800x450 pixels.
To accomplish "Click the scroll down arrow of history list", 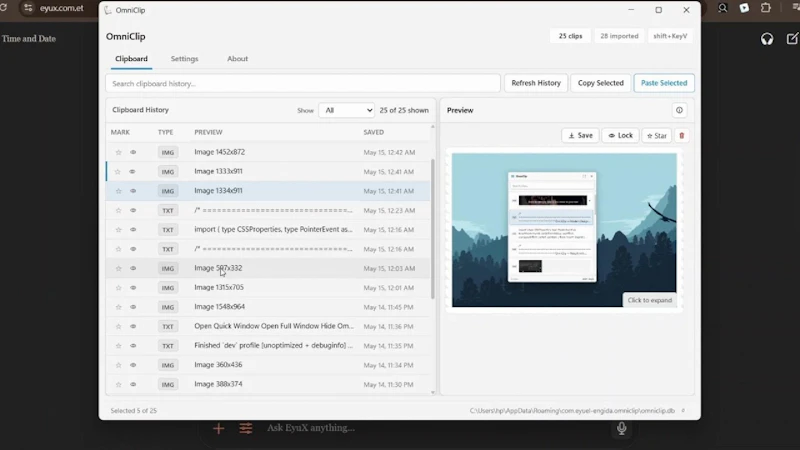I will [x=433, y=392].
